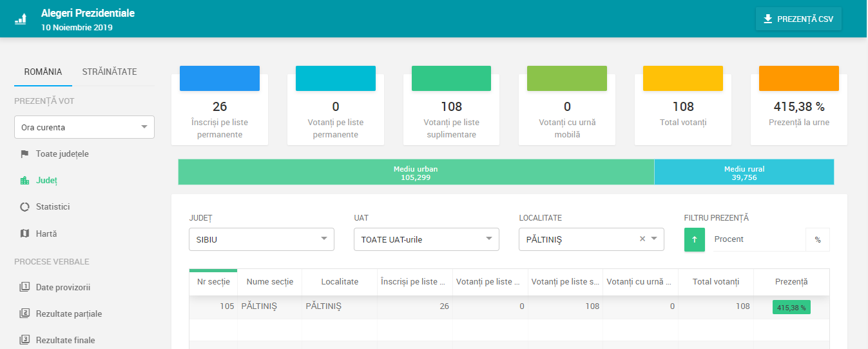Switch to the STRĂINĂTATE tab
Image resolution: width=868 pixels, height=349 pixels.
point(110,72)
